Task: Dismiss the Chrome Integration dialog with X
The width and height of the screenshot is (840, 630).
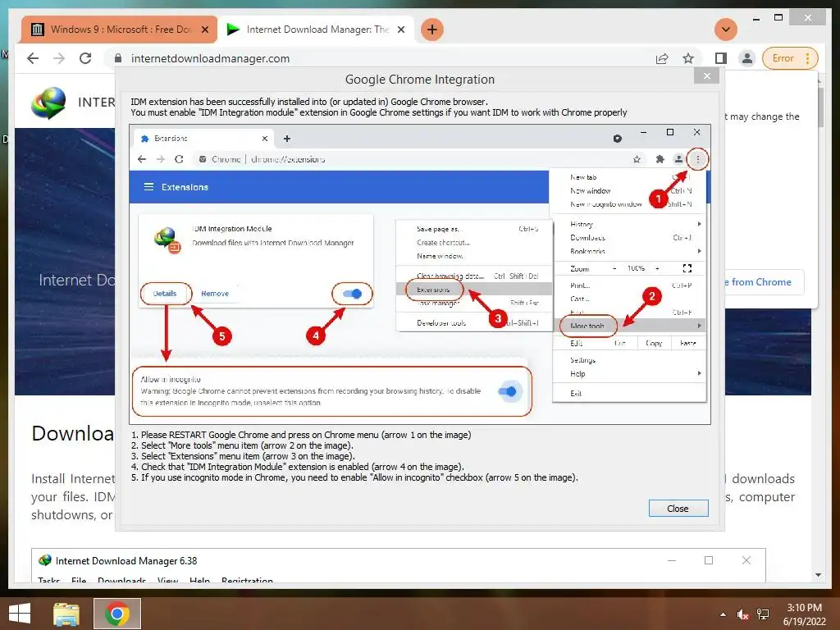Action: coord(706,76)
